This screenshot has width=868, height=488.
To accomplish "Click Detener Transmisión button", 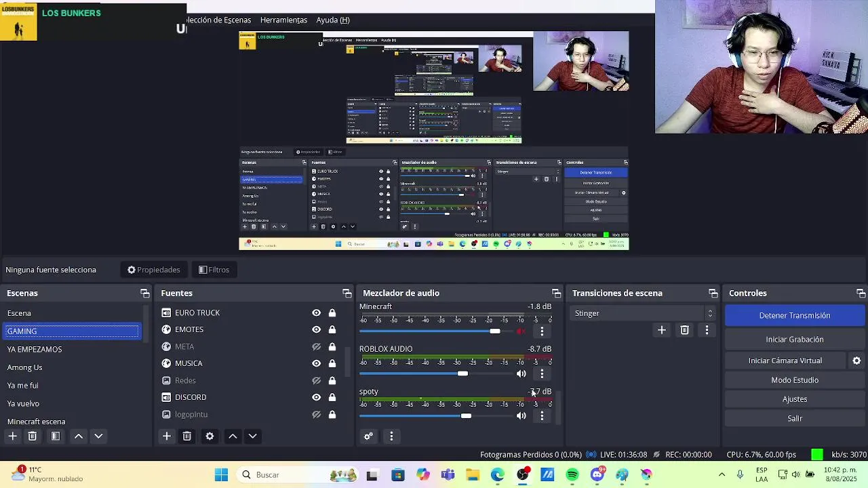I will 794,315.
